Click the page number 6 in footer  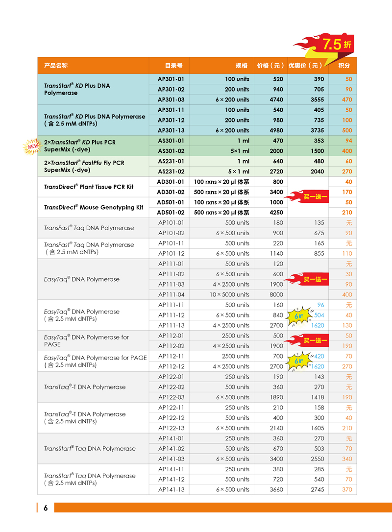point(46,508)
